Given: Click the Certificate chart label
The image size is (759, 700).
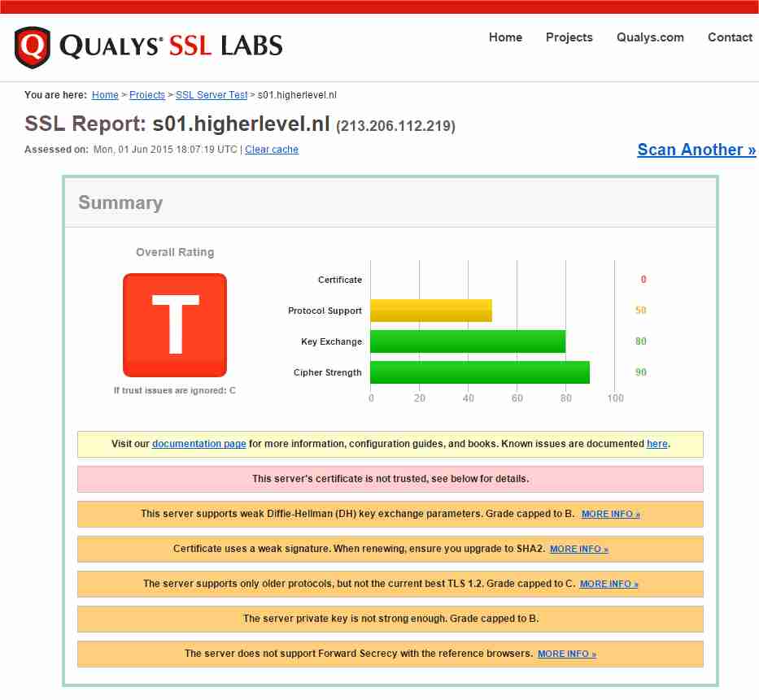Looking at the screenshot, I should pos(340,280).
